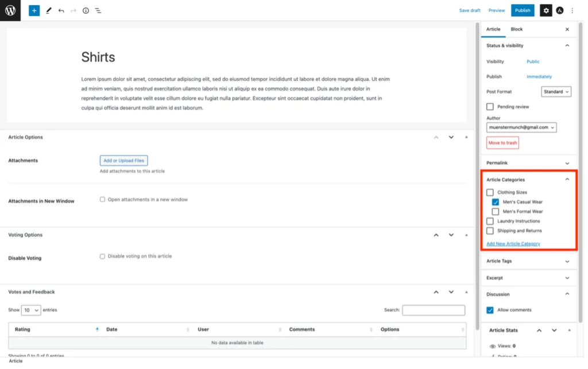Viewport: 588px width, 369px height.
Task: Switch to the Block tab
Action: click(x=517, y=29)
